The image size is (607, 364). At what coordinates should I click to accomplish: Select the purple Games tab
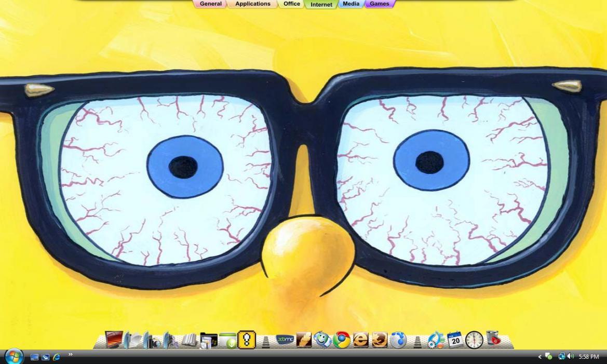[380, 4]
